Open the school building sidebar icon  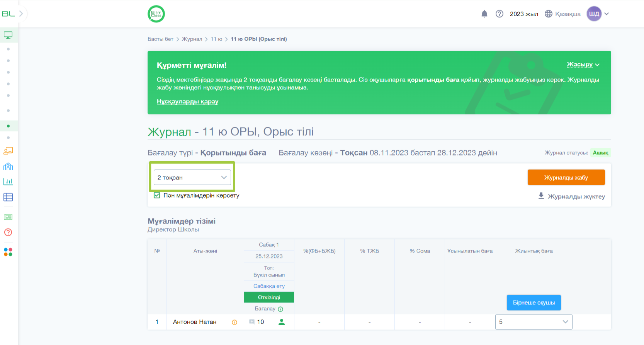[8, 166]
